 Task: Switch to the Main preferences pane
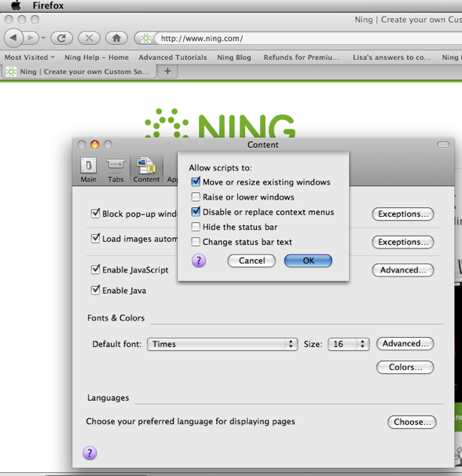pyautogui.click(x=89, y=170)
